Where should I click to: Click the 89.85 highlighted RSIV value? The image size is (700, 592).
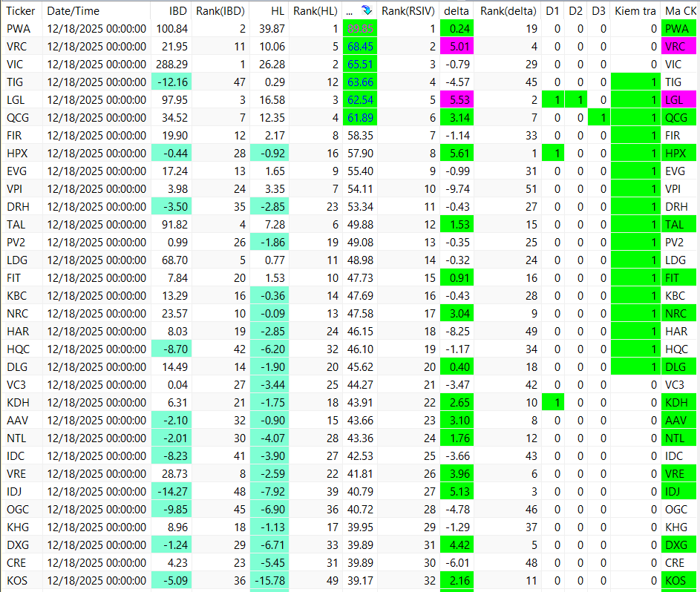(x=360, y=28)
